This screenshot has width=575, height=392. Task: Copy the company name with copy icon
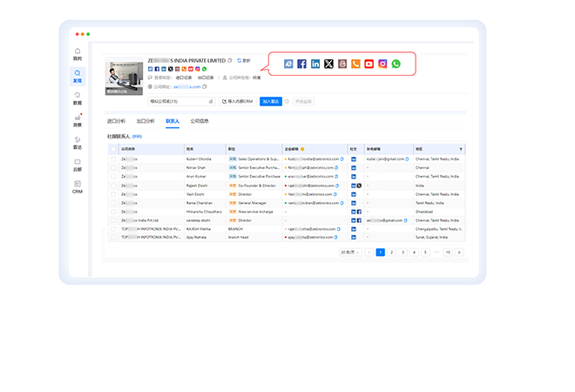pos(230,60)
